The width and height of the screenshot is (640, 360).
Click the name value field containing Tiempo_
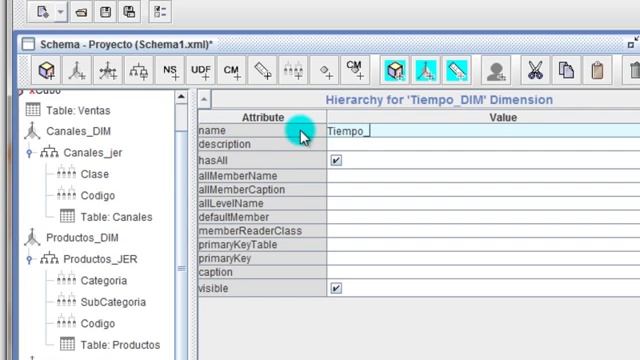(x=483, y=131)
